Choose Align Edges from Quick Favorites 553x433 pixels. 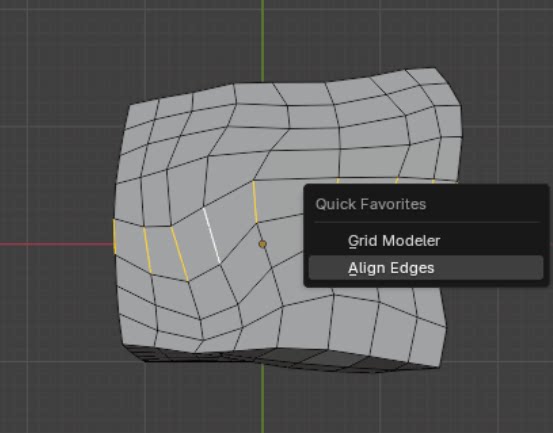point(426,268)
